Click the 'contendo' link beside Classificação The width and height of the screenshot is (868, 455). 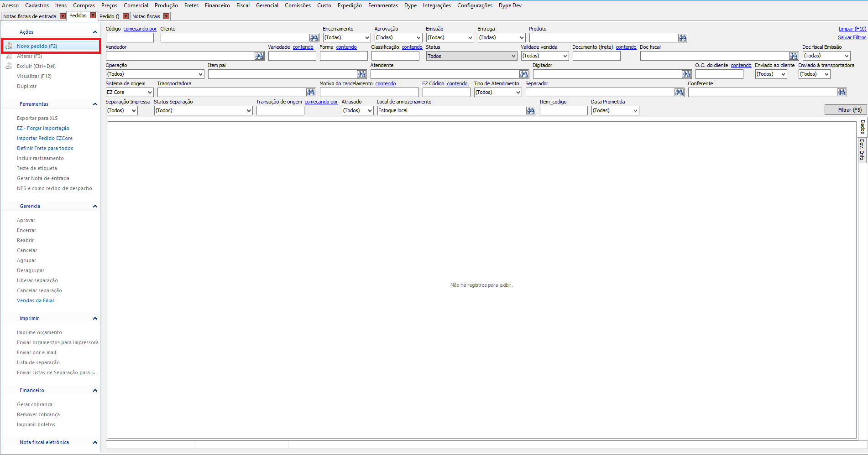(x=412, y=47)
